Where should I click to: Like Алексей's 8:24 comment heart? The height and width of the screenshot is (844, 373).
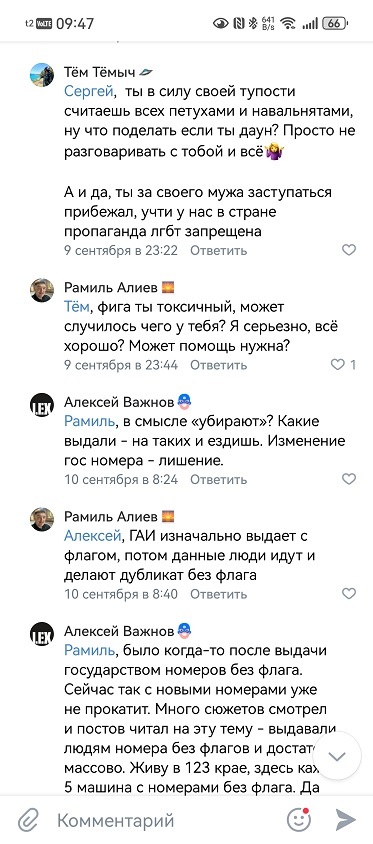(349, 479)
